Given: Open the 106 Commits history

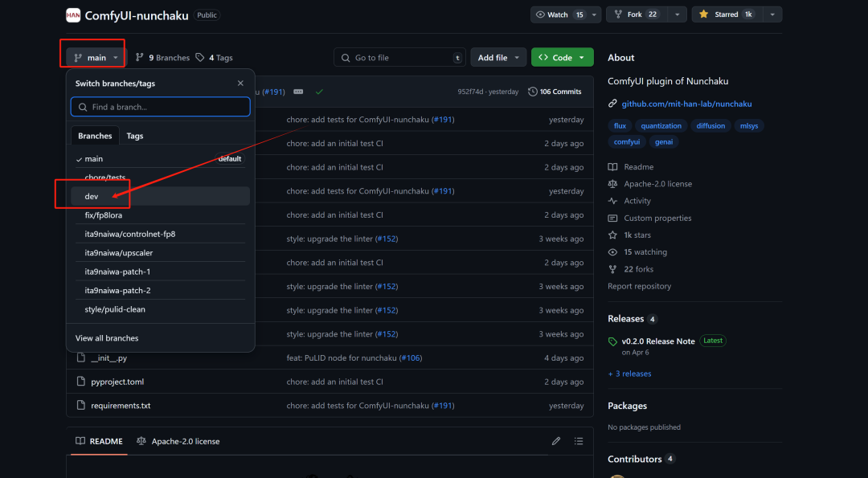Looking at the screenshot, I should tap(555, 92).
